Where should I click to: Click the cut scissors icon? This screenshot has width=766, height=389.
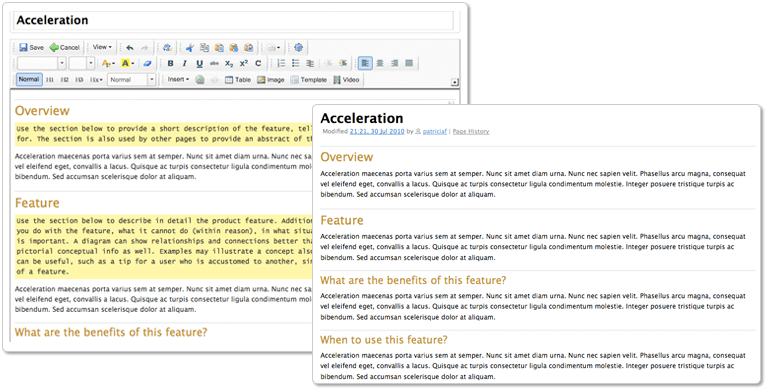(190, 47)
